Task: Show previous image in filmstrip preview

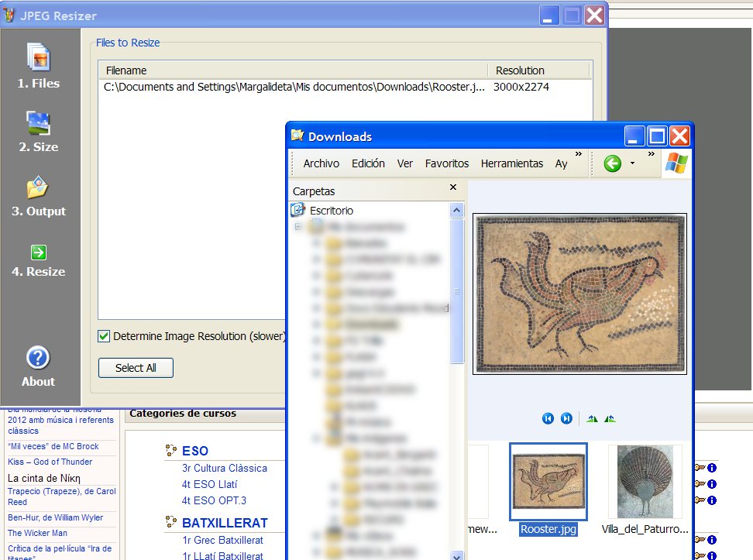Action: (548, 418)
